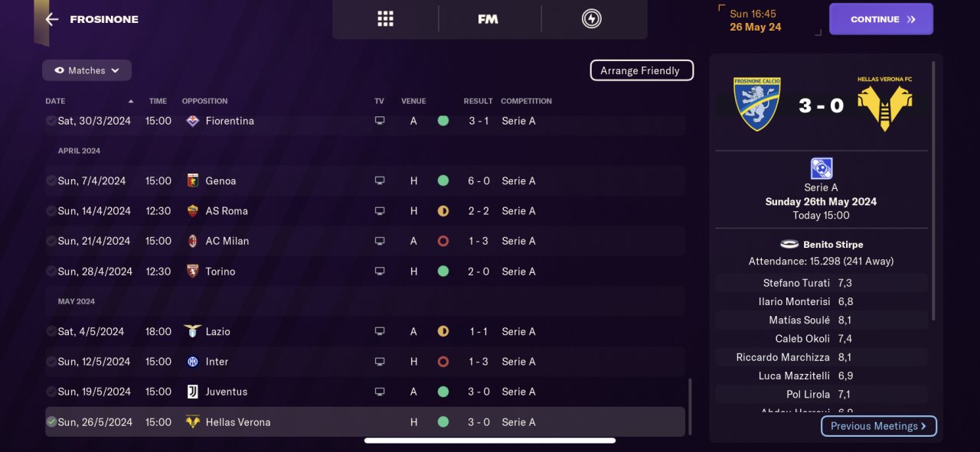
Task: Click the TV icon for AS Roma match
Action: click(380, 211)
